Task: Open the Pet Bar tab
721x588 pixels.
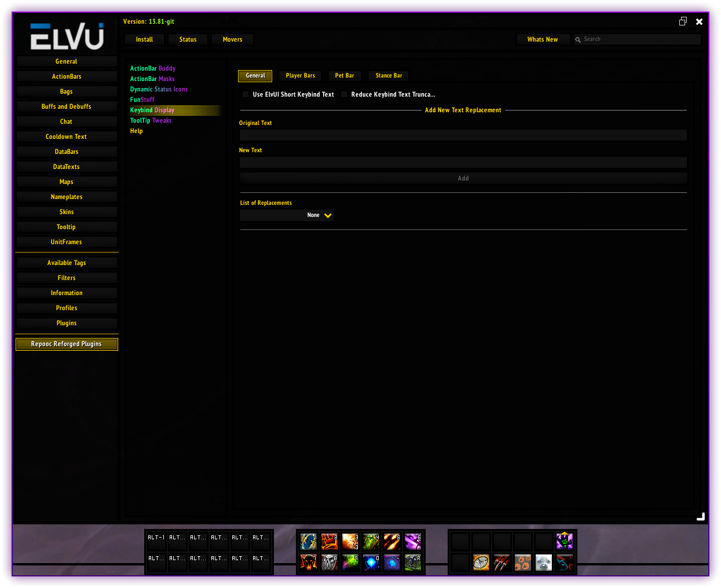Action: coord(345,76)
